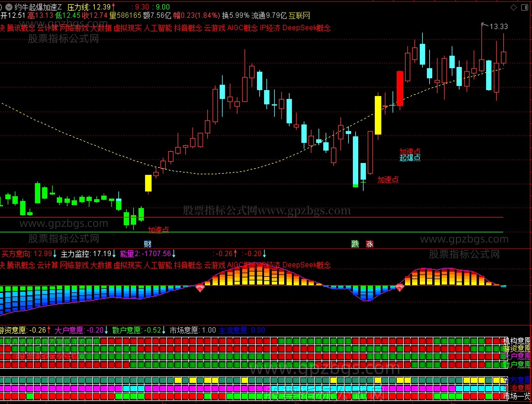Click 人工智能 in the 买方意向 pane
This screenshot has width=532, height=404.
158,265
